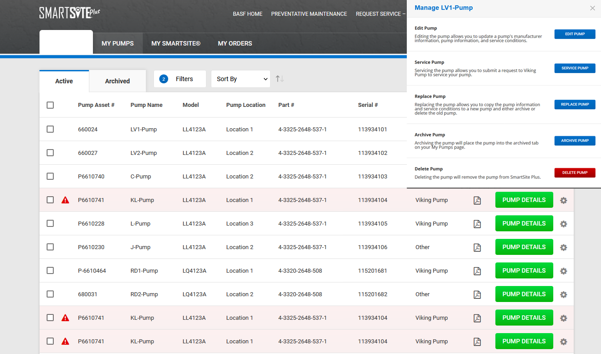Click asset number 660024
The height and width of the screenshot is (361, 601).
(x=87, y=130)
